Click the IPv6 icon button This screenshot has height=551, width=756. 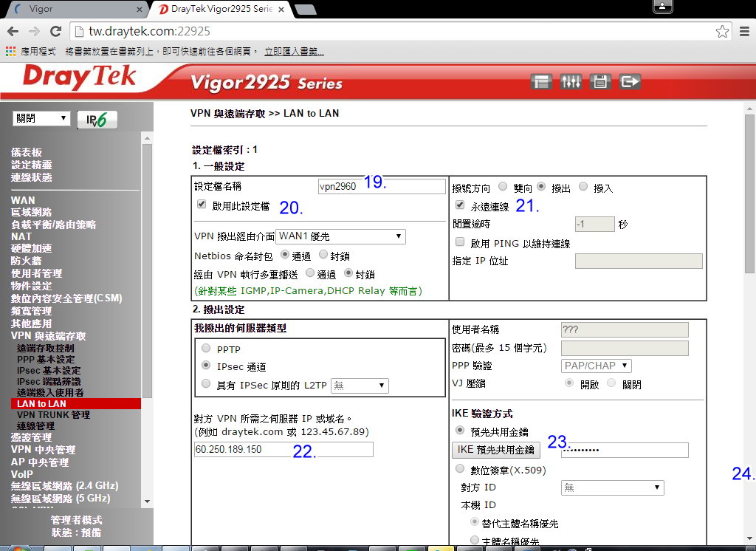click(97, 120)
